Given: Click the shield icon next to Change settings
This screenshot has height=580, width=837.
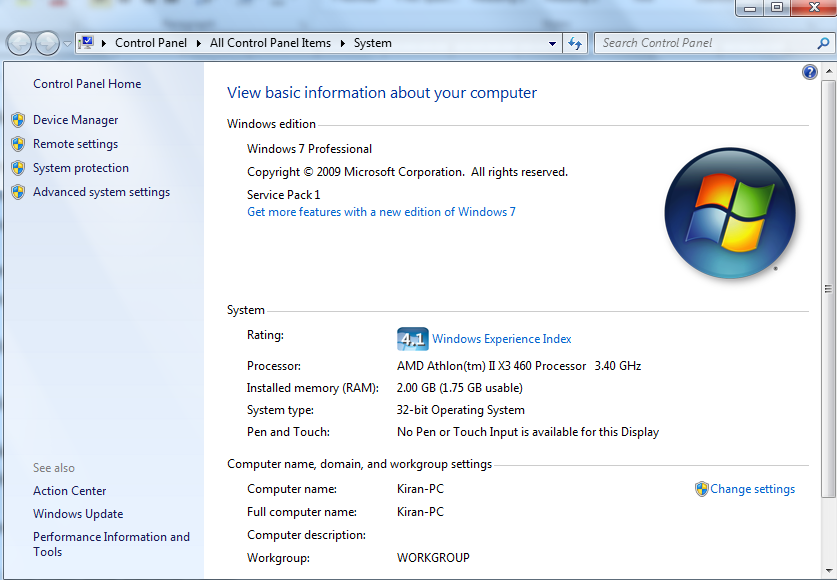Looking at the screenshot, I should tap(702, 489).
